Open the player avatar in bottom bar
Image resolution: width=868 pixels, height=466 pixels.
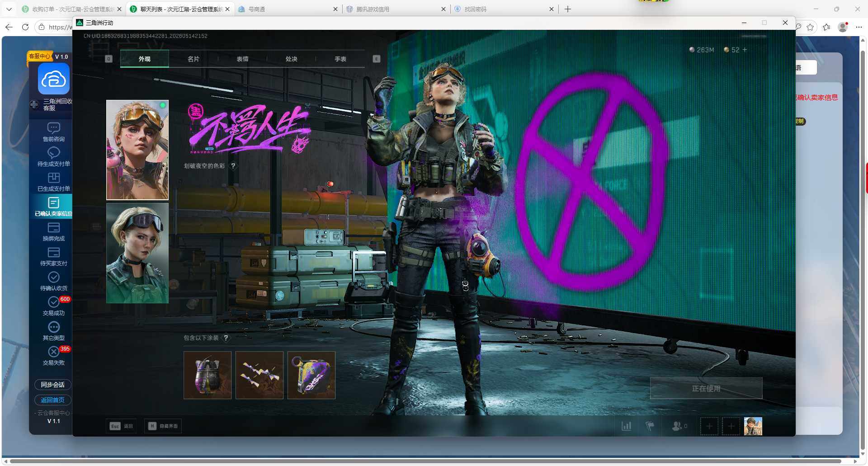click(753, 426)
